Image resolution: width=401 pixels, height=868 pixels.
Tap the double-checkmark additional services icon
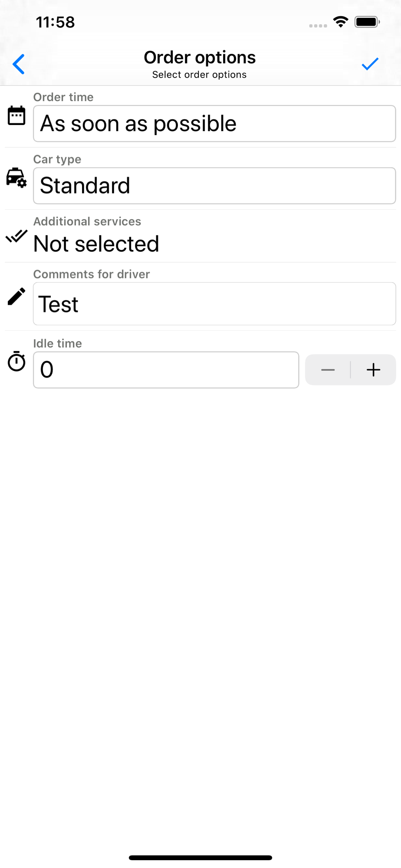pyautogui.click(x=16, y=236)
